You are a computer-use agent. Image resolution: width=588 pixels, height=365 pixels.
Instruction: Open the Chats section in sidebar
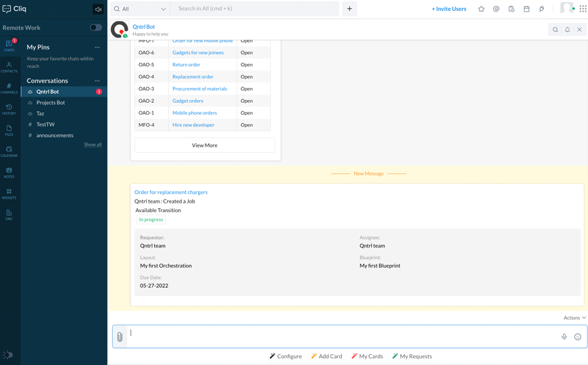point(9,46)
